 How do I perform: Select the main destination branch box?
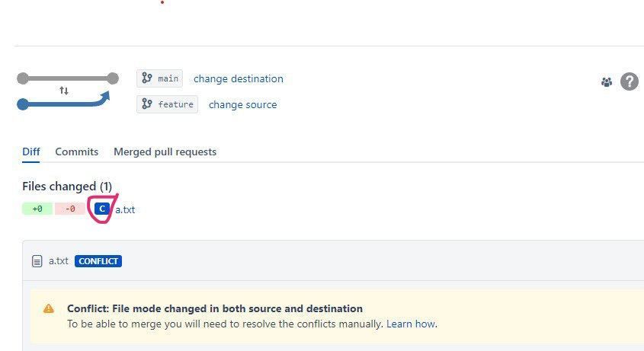point(160,78)
